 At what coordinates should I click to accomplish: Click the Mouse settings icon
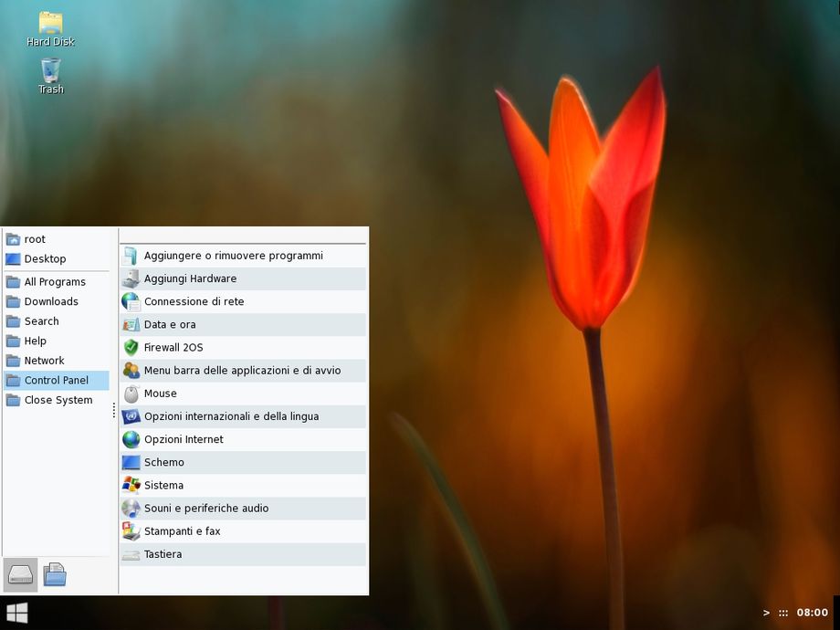tap(131, 394)
